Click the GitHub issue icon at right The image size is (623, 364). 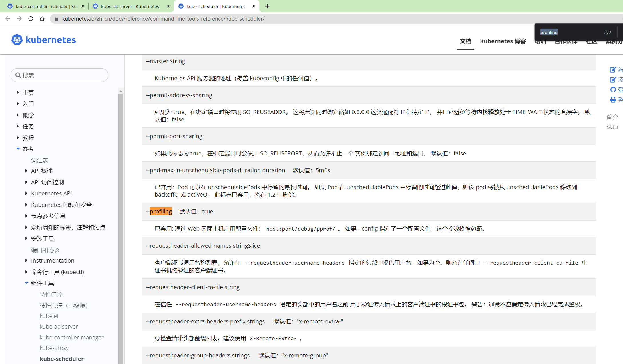613,90
